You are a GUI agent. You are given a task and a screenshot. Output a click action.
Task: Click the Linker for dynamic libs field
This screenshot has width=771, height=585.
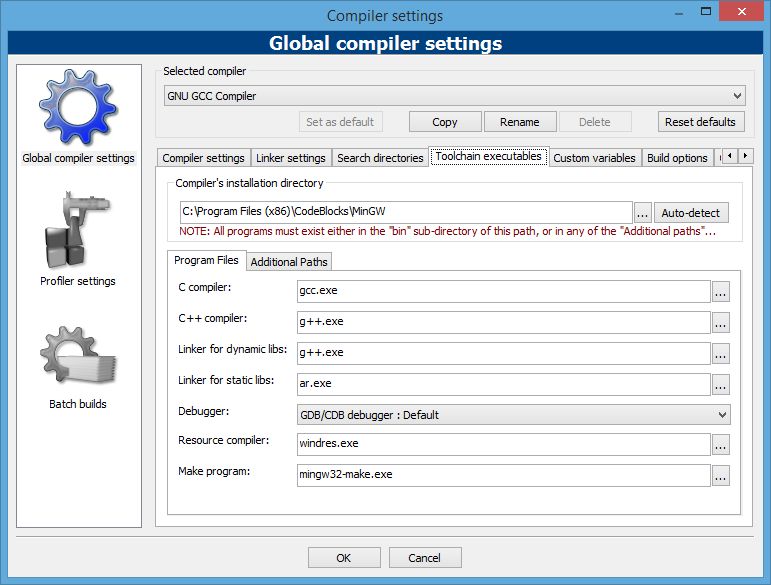[x=504, y=353]
